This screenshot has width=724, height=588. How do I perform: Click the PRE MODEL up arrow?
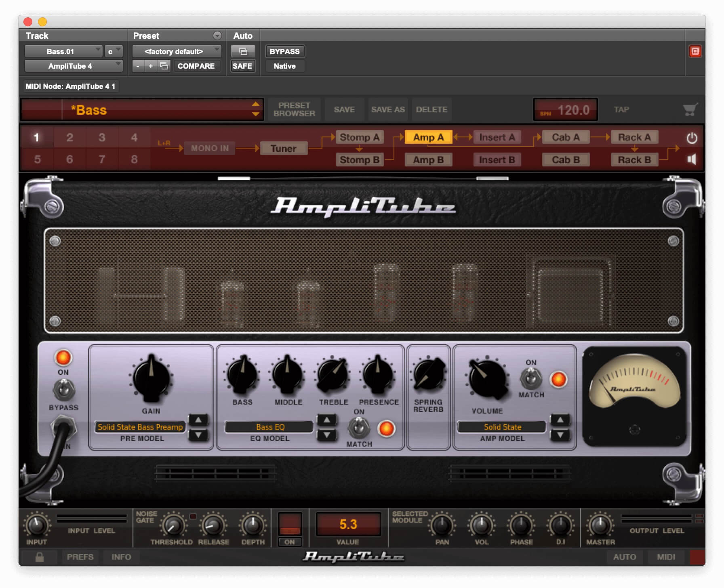click(198, 420)
